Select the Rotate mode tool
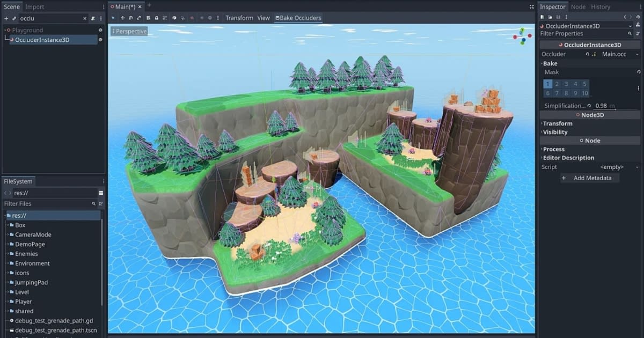Viewport: 644px width, 338px height. pyautogui.click(x=130, y=18)
